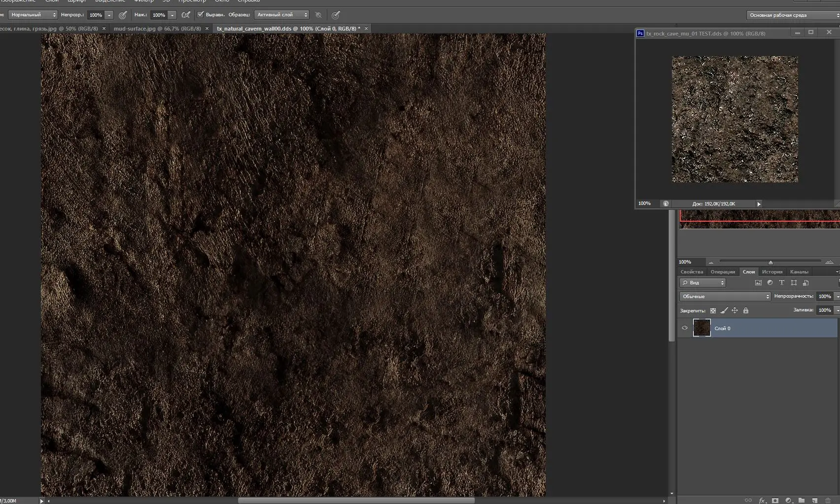
Task: Switch to the песок, глина, грязь.jpg tab
Action: pyautogui.click(x=48, y=29)
